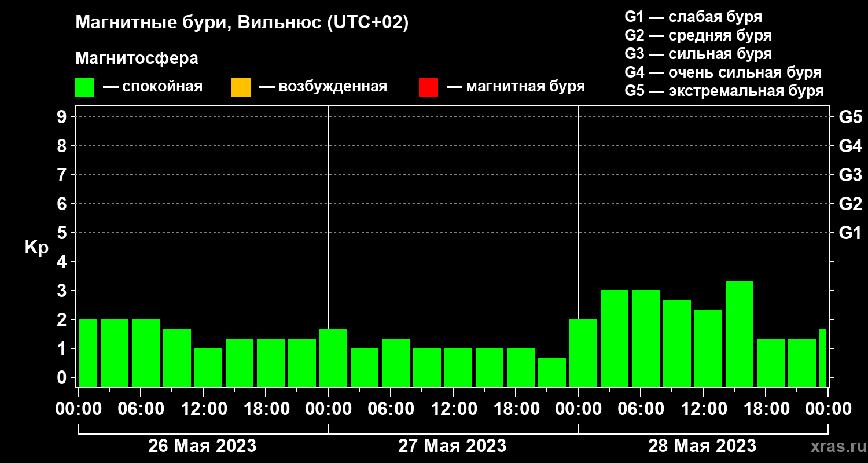Viewport: 868px width, 463px height.
Task: Click the first bar of 27 May (00:00–03:00)
Action: [333, 358]
